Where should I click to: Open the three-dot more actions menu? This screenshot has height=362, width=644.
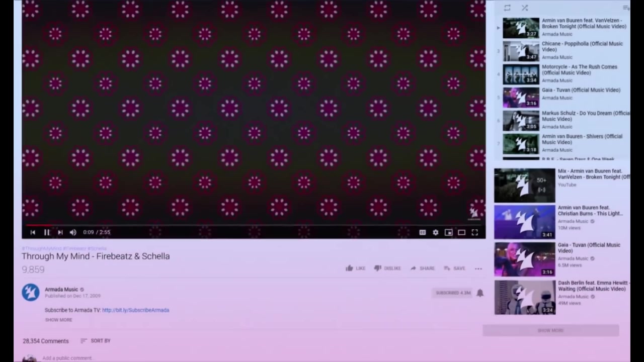click(x=478, y=268)
